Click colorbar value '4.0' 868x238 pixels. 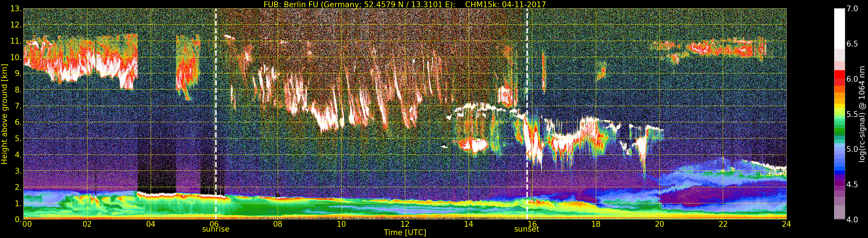pyautogui.click(x=852, y=220)
